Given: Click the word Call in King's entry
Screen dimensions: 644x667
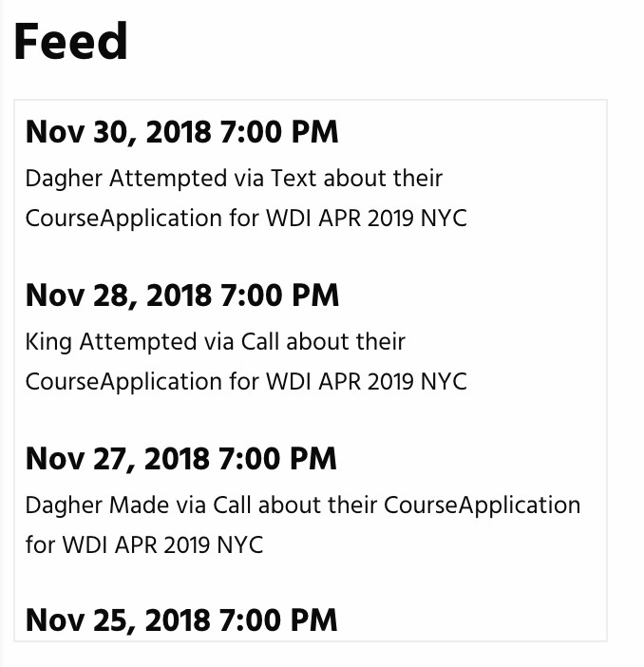Looking at the screenshot, I should (x=256, y=341).
